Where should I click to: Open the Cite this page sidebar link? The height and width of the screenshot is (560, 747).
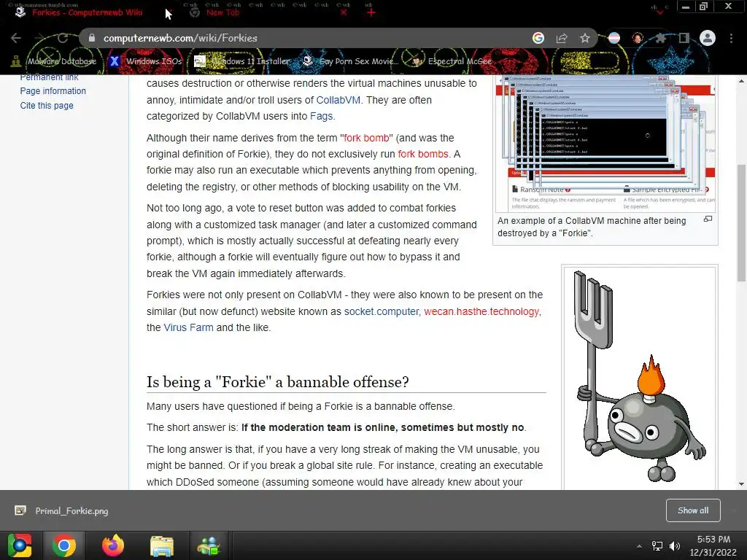(47, 106)
